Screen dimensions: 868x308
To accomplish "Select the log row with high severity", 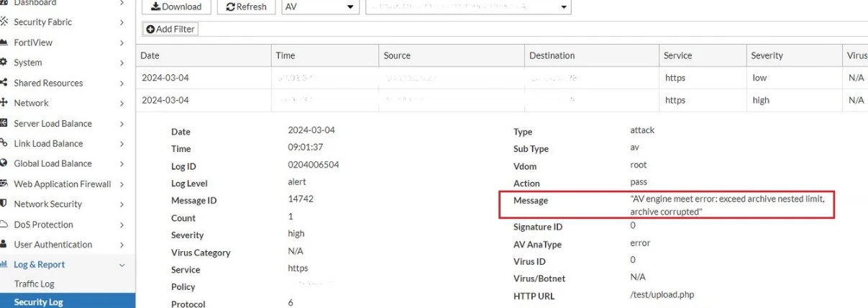I will [x=502, y=100].
